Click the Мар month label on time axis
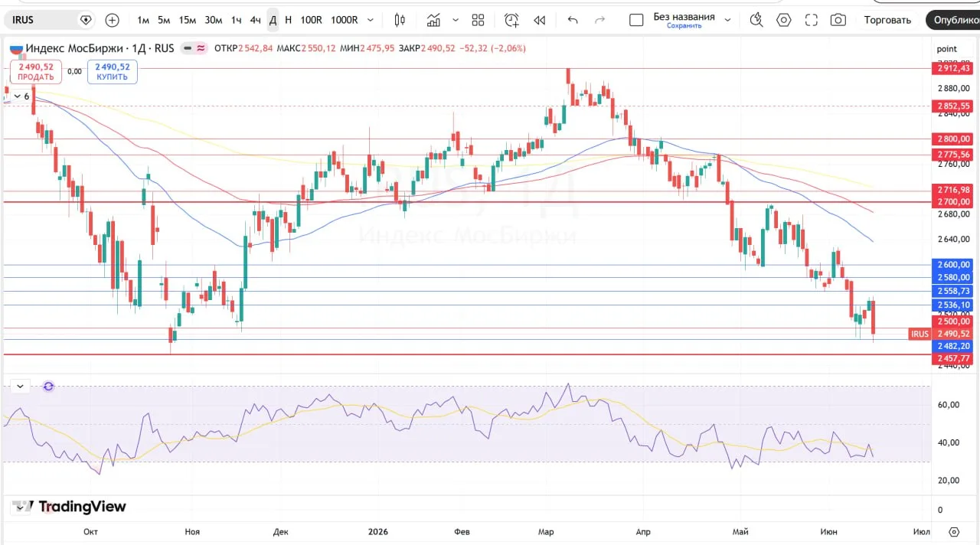The image size is (980, 545). coord(546,531)
